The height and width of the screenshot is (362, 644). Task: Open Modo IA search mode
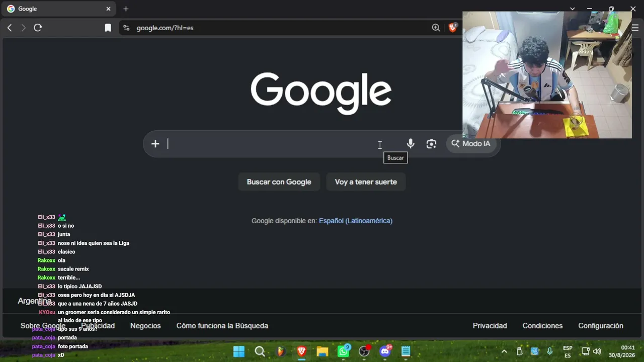[x=471, y=144]
